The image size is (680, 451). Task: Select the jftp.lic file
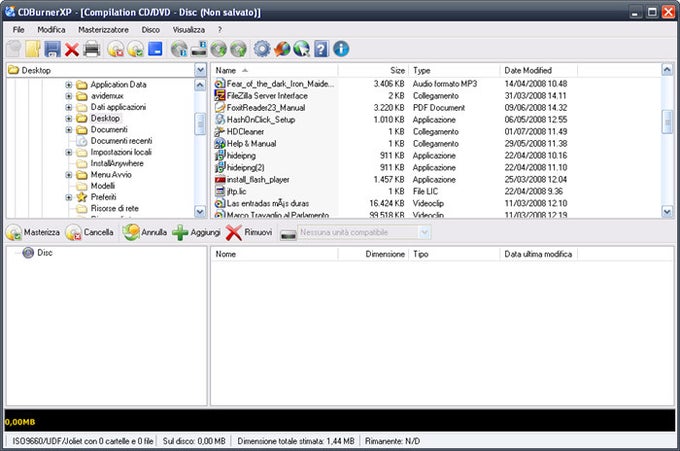(x=236, y=191)
